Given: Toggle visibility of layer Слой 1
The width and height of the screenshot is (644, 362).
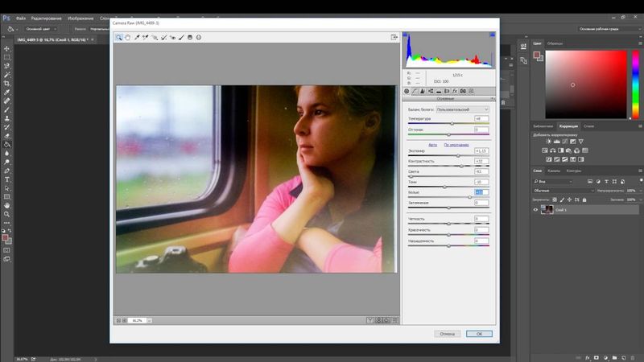Looking at the screenshot, I should (x=535, y=210).
